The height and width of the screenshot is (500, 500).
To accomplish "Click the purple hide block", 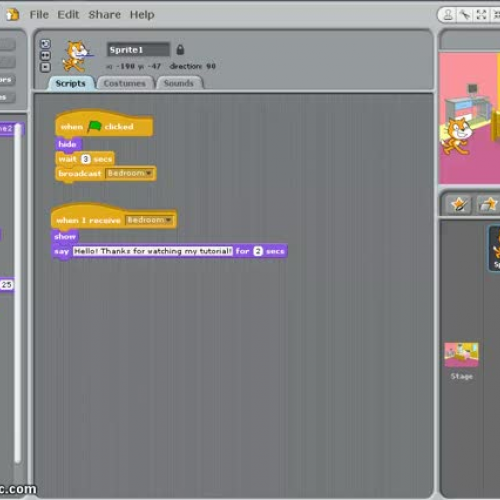I will [x=68, y=144].
